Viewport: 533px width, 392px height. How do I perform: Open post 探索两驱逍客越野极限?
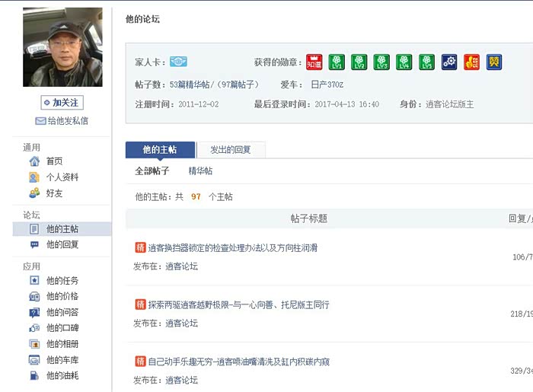click(x=238, y=304)
